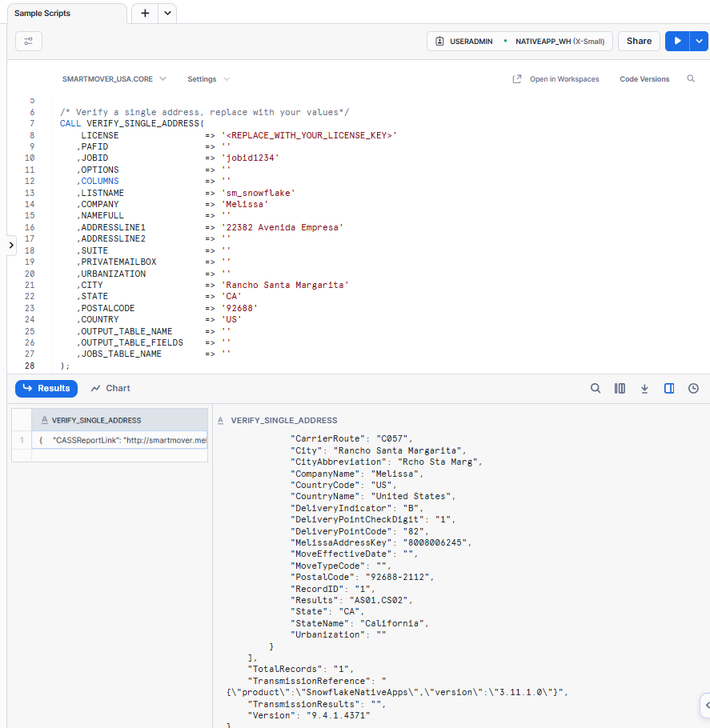Switch to the Chart tab

pos(110,389)
